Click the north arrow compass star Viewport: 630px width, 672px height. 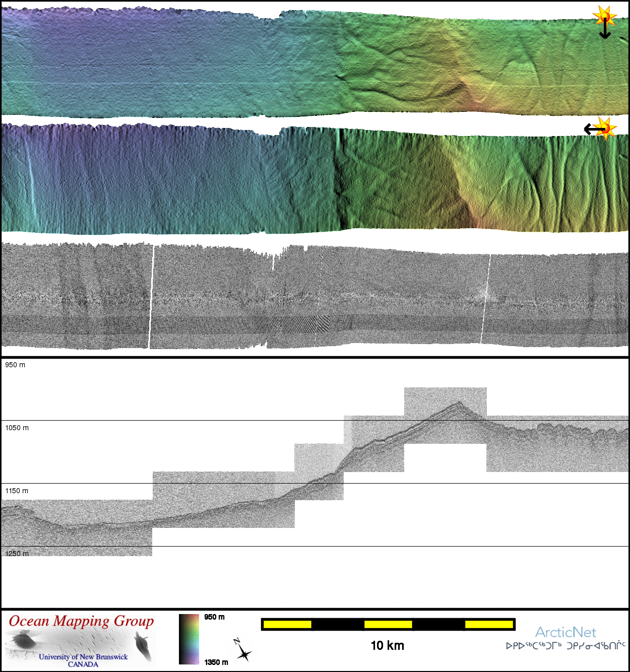[x=243, y=653]
